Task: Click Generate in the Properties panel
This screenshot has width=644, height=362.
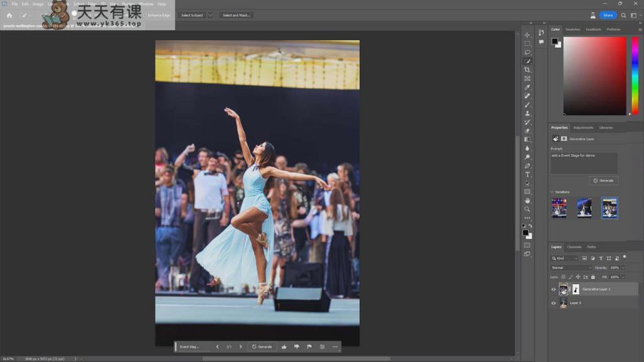Action: pos(603,180)
